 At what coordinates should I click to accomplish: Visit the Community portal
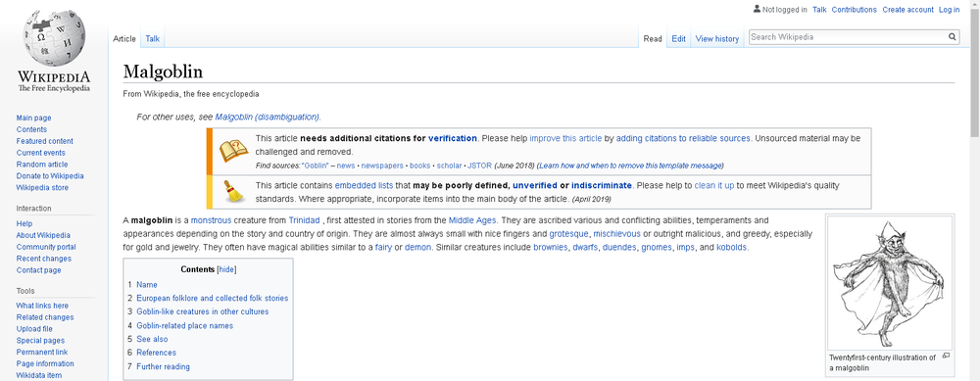(46, 247)
